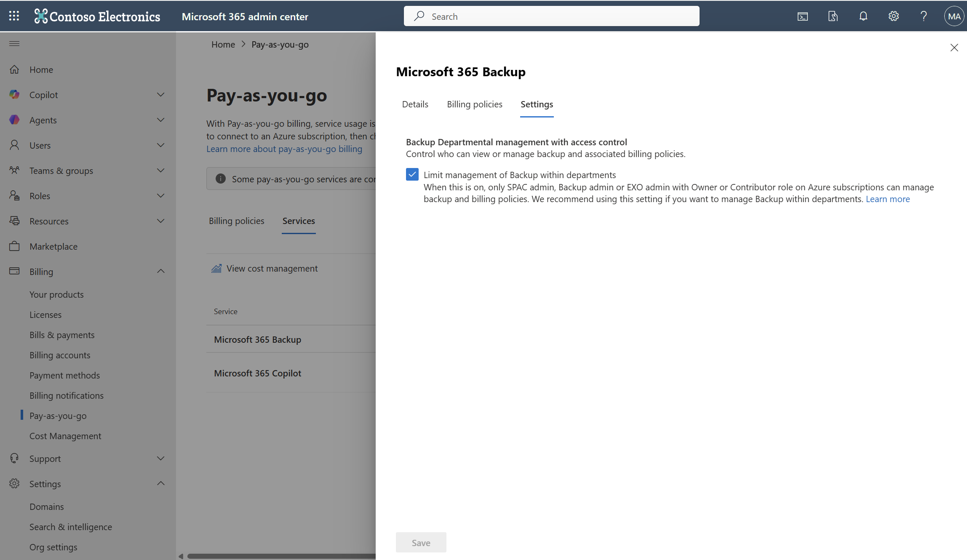Viewport: 967px width, 560px height.
Task: Uncheck Limit management of Backup within departments
Action: tap(412, 174)
